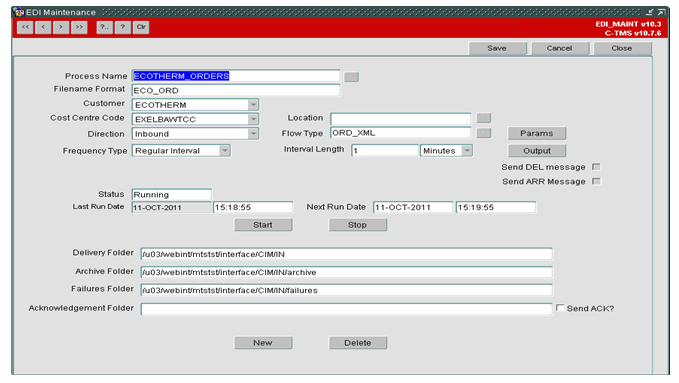Click the Acknowledgement Folder label
679x383 pixels.
81,308
